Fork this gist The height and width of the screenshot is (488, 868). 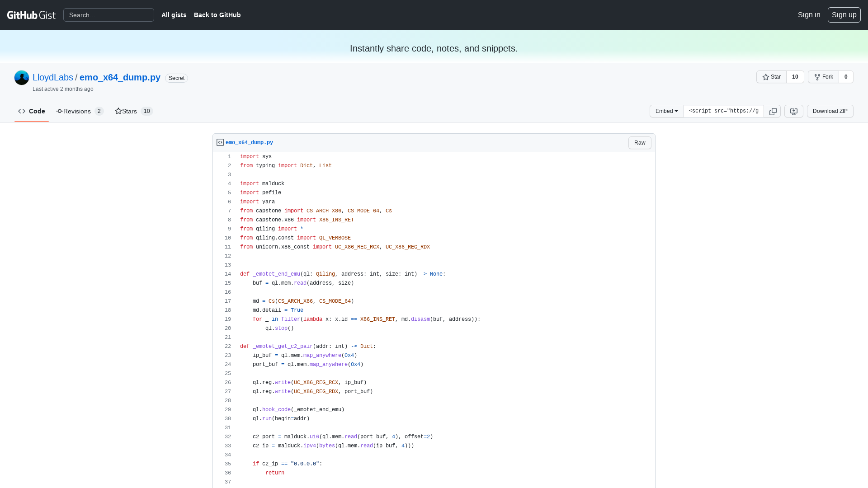point(823,77)
